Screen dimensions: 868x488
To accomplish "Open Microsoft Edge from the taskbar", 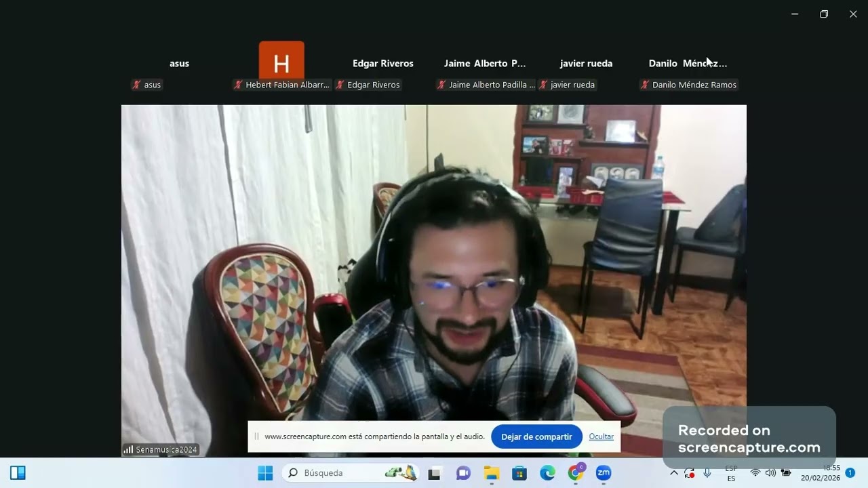I will 547,473.
